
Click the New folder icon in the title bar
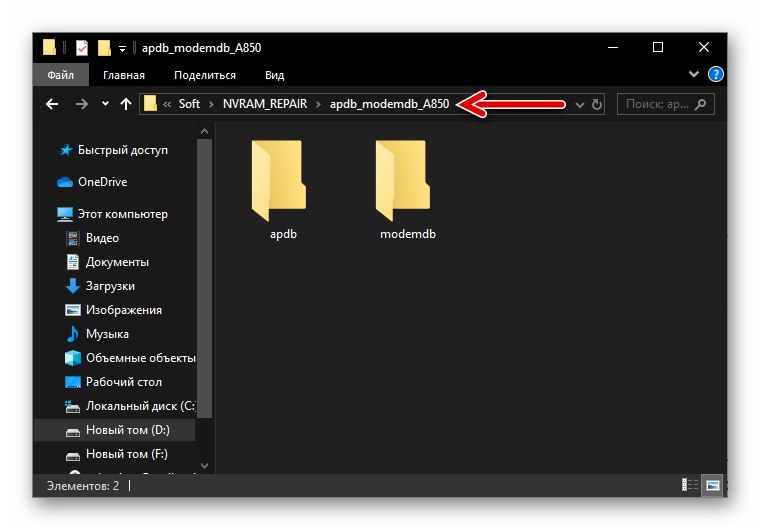tap(104, 48)
